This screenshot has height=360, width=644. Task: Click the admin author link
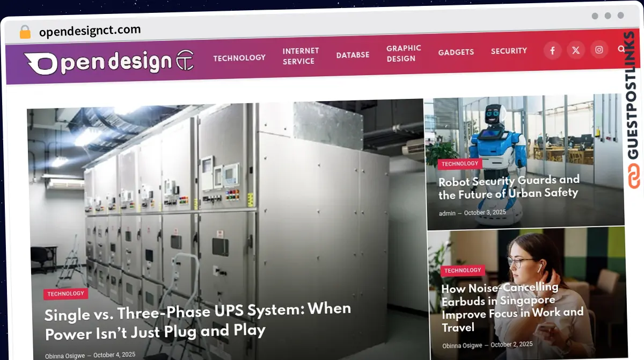446,213
